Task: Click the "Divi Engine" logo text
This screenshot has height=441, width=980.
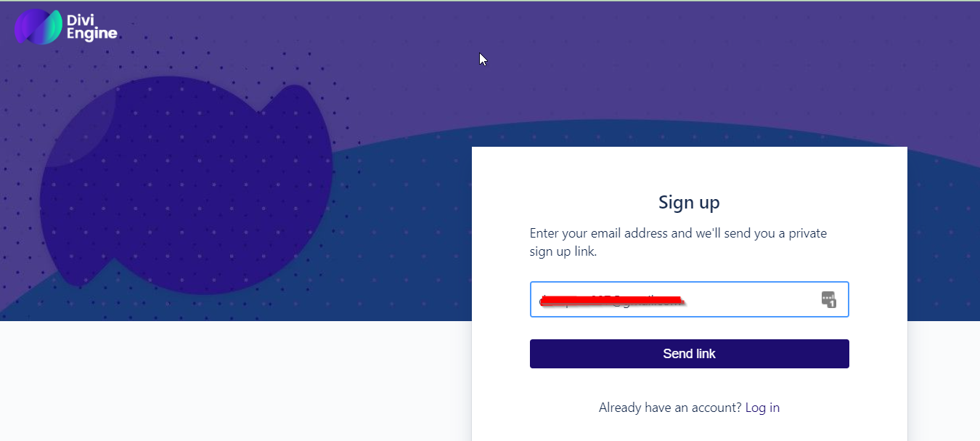Action: pos(91,27)
